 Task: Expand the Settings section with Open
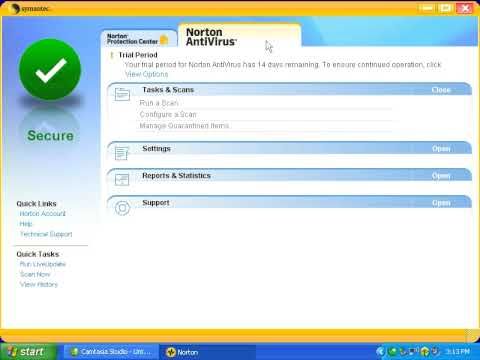coord(441,149)
